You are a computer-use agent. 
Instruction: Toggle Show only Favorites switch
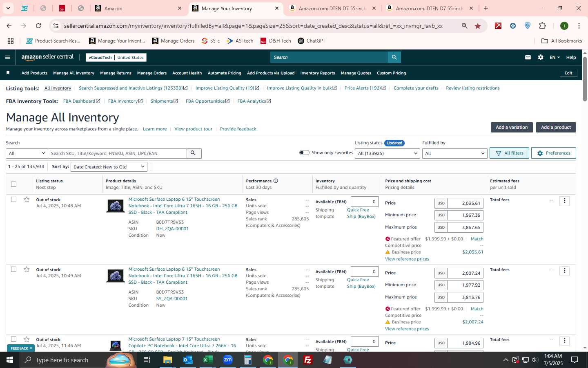304,153
